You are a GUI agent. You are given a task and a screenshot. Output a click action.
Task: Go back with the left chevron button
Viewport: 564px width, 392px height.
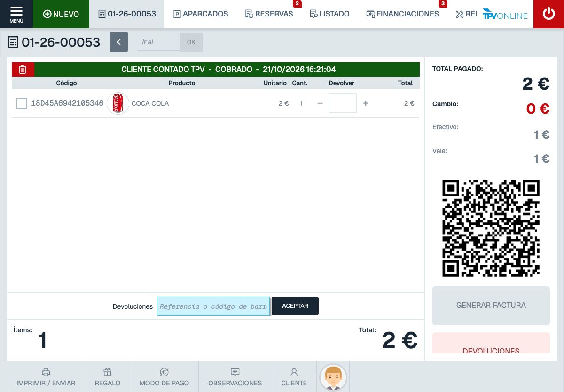[x=118, y=42]
